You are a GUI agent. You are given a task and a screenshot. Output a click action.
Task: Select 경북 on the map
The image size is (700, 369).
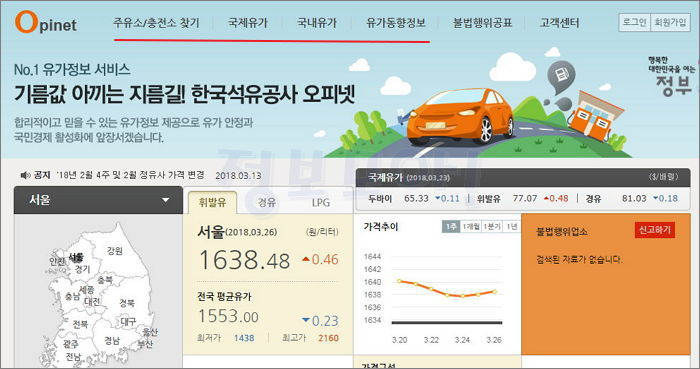click(x=127, y=303)
